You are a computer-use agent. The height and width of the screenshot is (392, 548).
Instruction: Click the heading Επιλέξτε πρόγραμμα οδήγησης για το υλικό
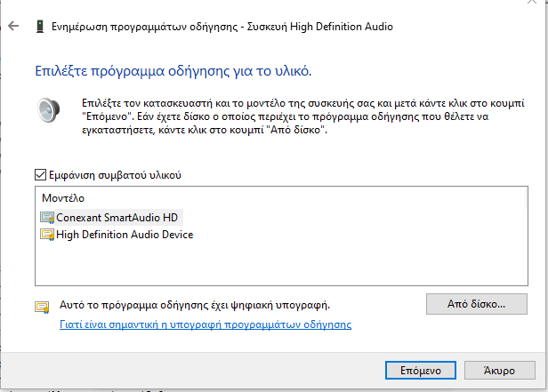coord(173,68)
